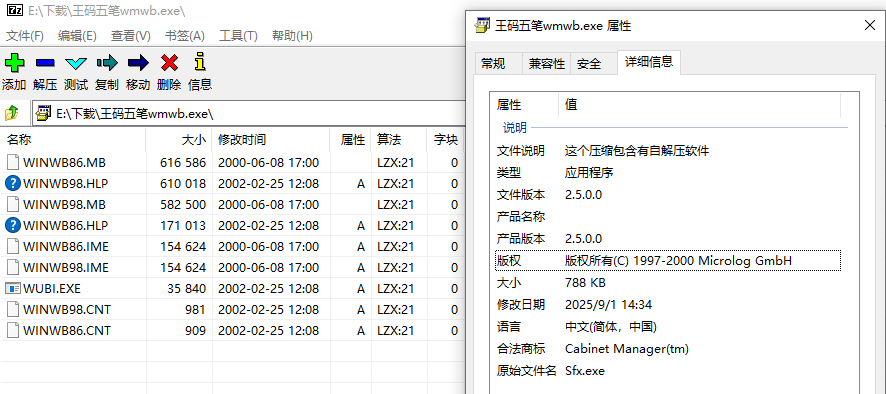The height and width of the screenshot is (394, 886).
Task: Open the 编辑(E) menu
Action: (77, 36)
